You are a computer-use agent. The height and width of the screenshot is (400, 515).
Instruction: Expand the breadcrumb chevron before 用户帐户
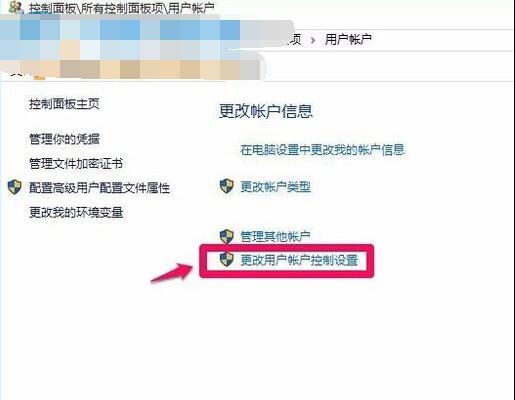(x=313, y=40)
